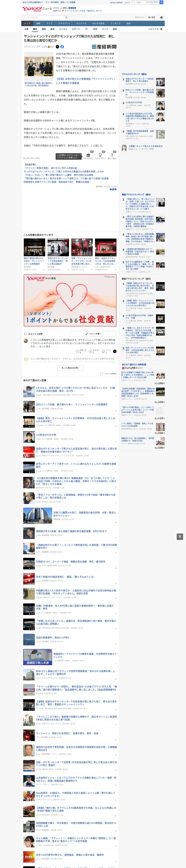Toggle the コメント非表示 checkbox
The height and width of the screenshot is (868, 186).
coord(102,374)
